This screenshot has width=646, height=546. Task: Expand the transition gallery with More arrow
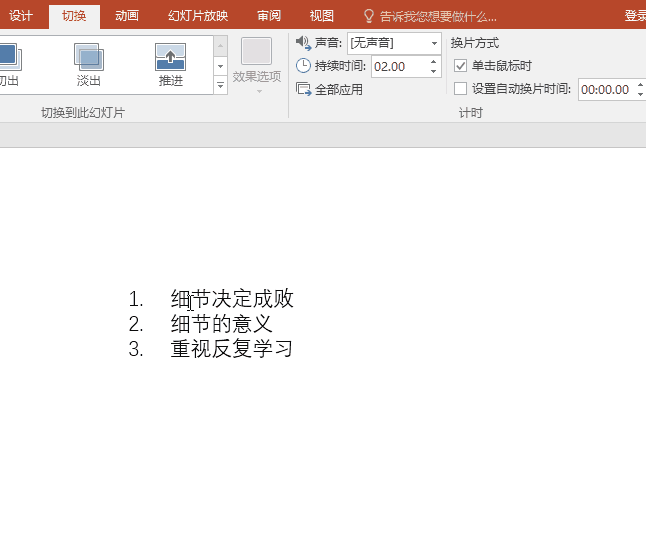pos(220,85)
